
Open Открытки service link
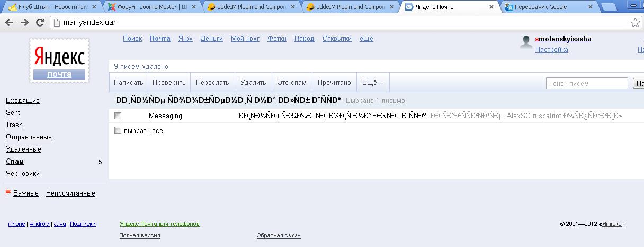337,39
